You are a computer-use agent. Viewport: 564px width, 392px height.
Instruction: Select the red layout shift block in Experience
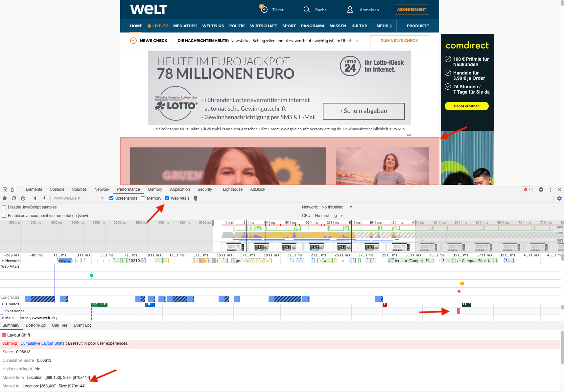tap(458, 311)
